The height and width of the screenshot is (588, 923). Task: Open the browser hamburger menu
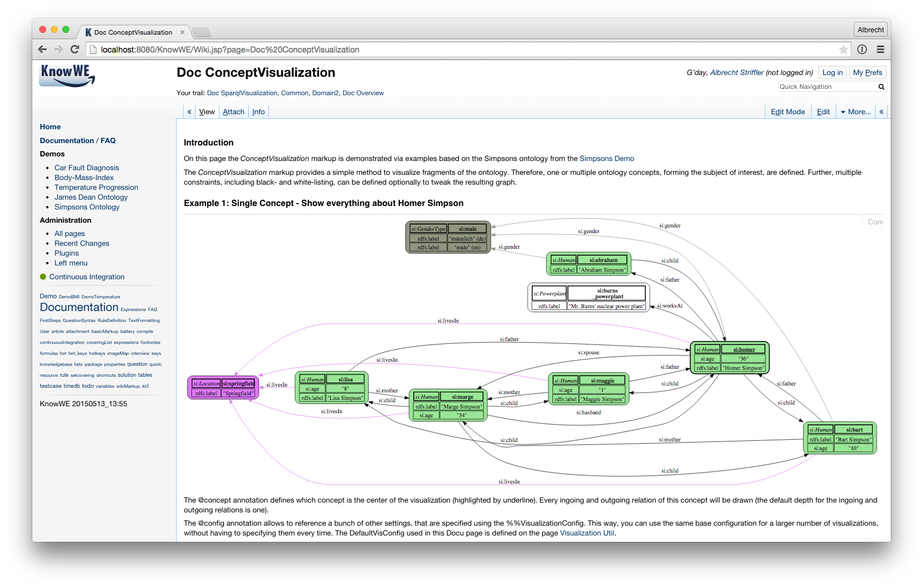pos(880,50)
